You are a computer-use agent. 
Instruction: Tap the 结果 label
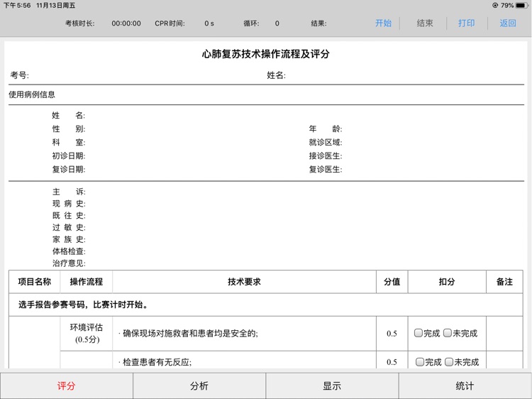click(318, 23)
